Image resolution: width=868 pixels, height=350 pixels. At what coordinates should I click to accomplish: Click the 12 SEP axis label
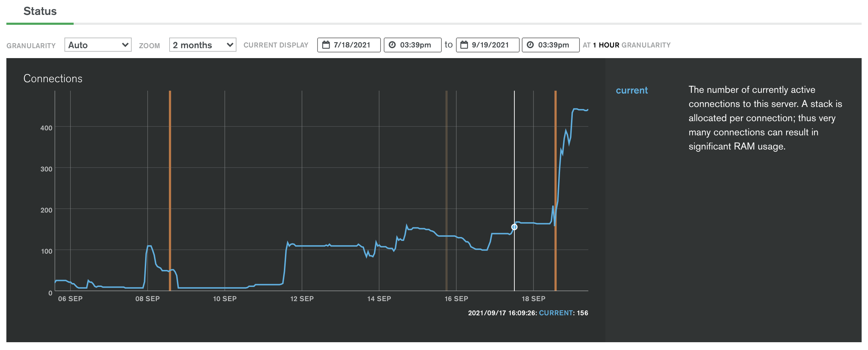click(x=302, y=299)
